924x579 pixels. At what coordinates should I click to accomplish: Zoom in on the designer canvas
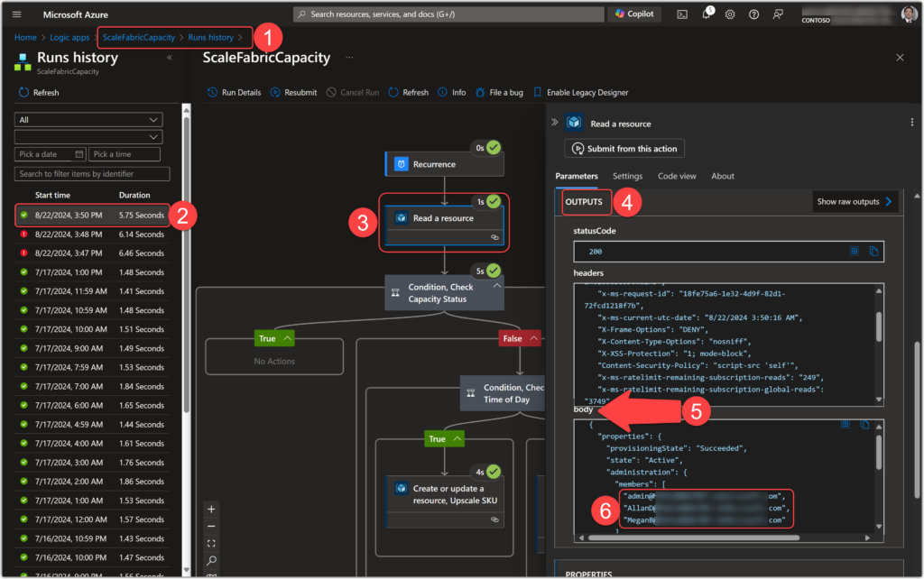[x=211, y=509]
